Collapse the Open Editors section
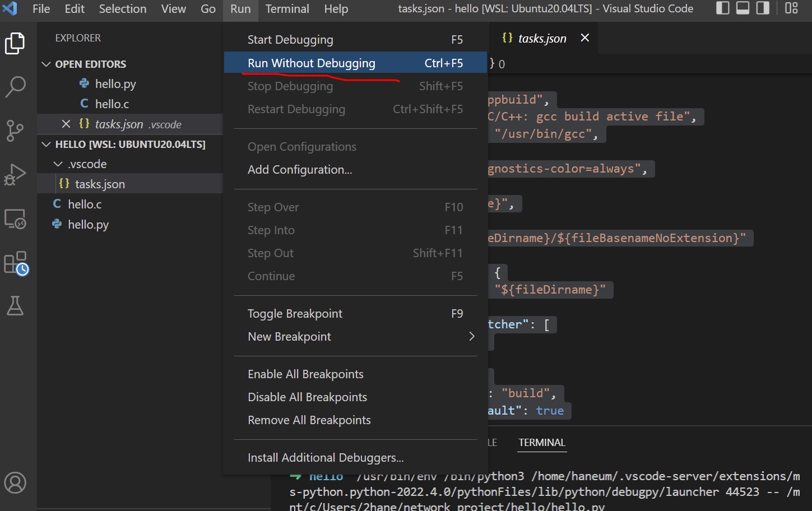 tap(46, 64)
